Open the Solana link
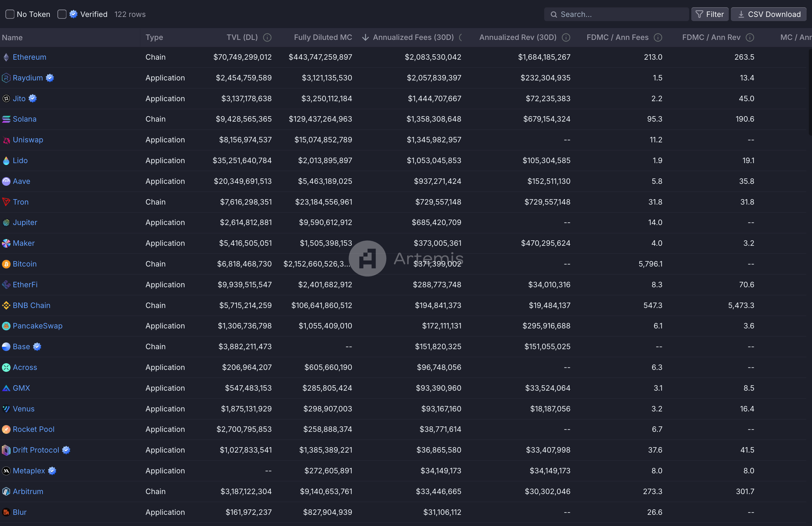This screenshot has height=526, width=812. [25, 119]
